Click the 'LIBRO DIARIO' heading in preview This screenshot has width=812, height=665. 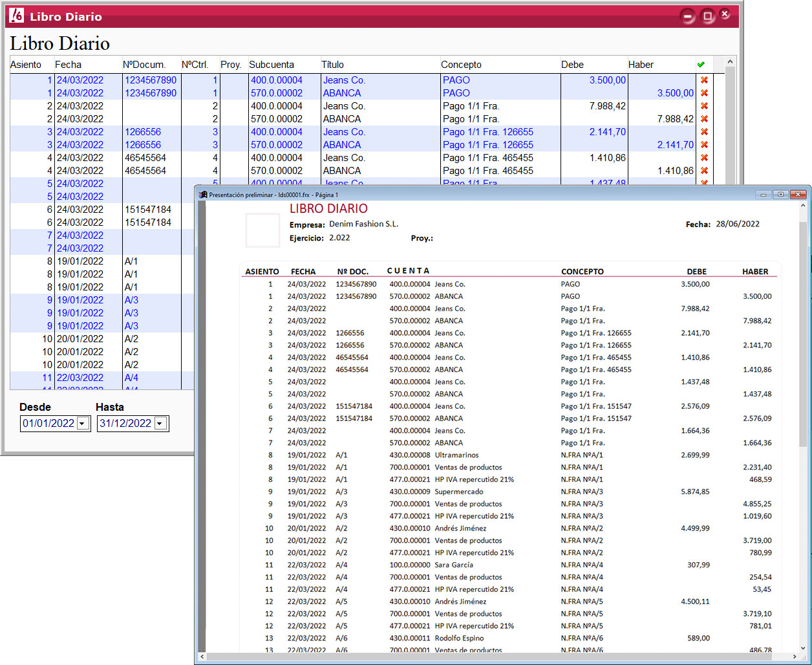(x=328, y=209)
